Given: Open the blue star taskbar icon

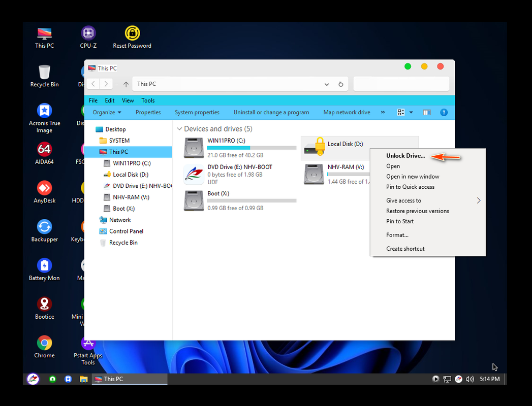Looking at the screenshot, I should coord(68,379).
